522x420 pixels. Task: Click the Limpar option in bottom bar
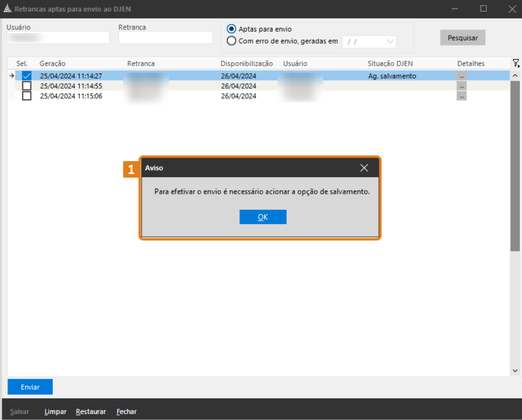[x=55, y=411]
